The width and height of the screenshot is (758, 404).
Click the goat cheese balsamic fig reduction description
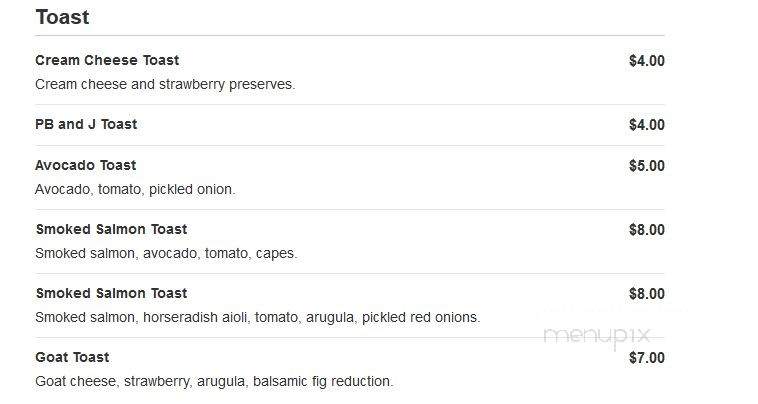coord(214,381)
